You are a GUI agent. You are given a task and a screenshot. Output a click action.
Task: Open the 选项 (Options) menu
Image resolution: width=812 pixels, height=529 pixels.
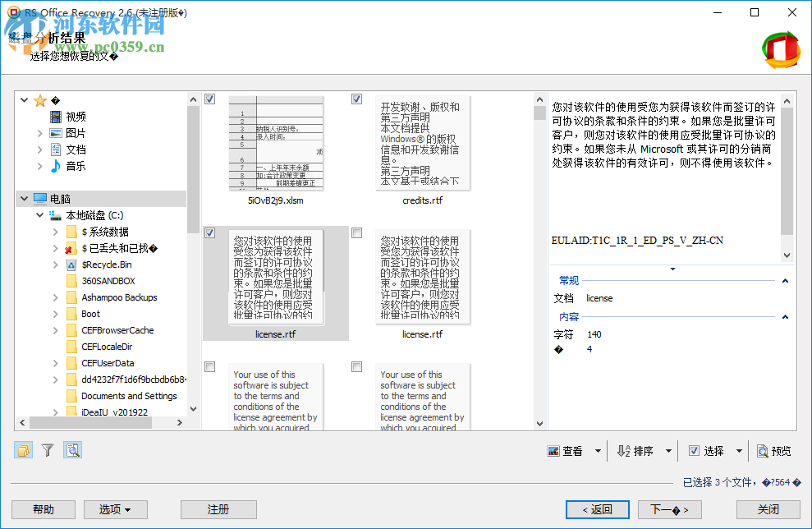pos(115,509)
